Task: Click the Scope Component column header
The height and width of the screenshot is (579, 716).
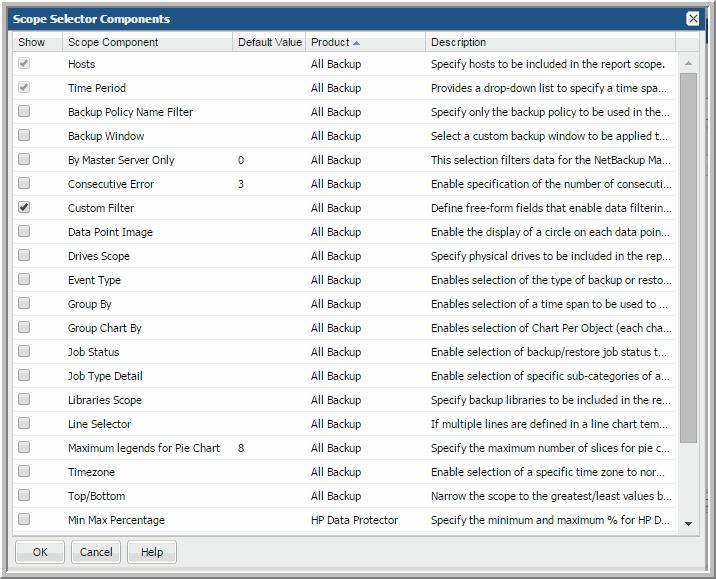Action: (112, 42)
